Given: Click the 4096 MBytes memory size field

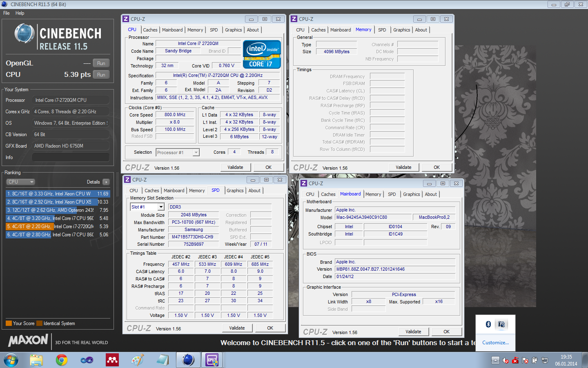Looking at the screenshot, I should click(336, 52).
